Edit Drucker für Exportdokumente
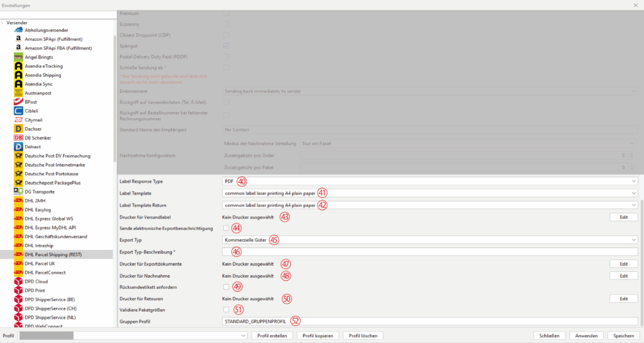The height and width of the screenshot is (343, 644). pos(623,264)
